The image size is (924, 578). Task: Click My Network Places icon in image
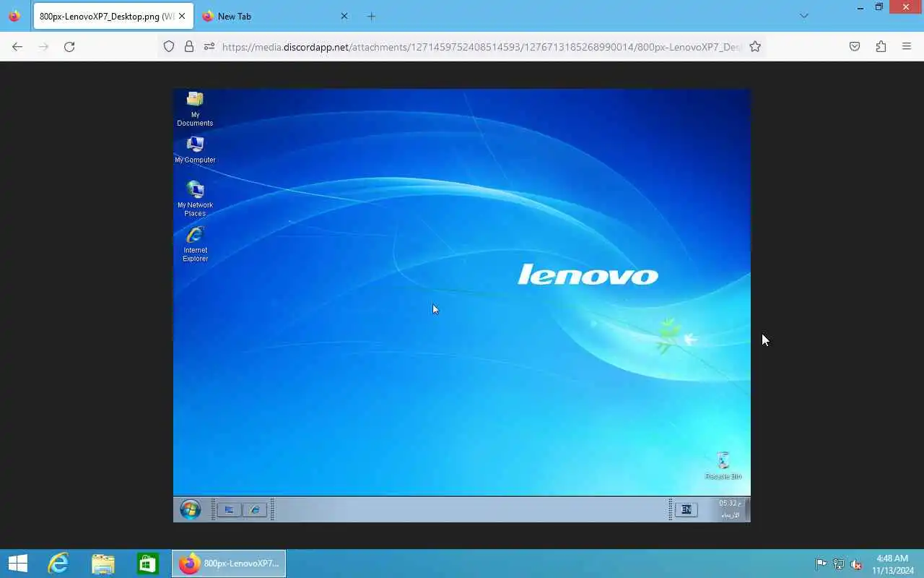click(x=195, y=199)
